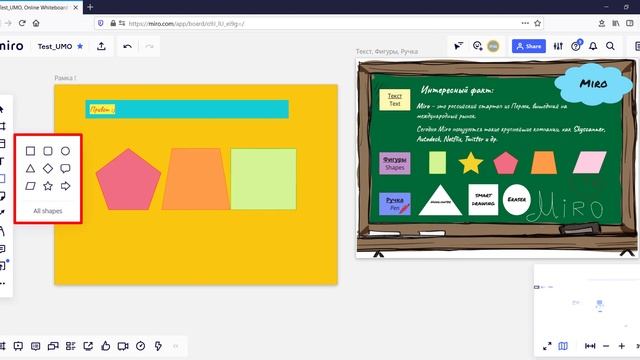Open the timer icon
This screenshot has height=360, width=640.
click(140, 346)
